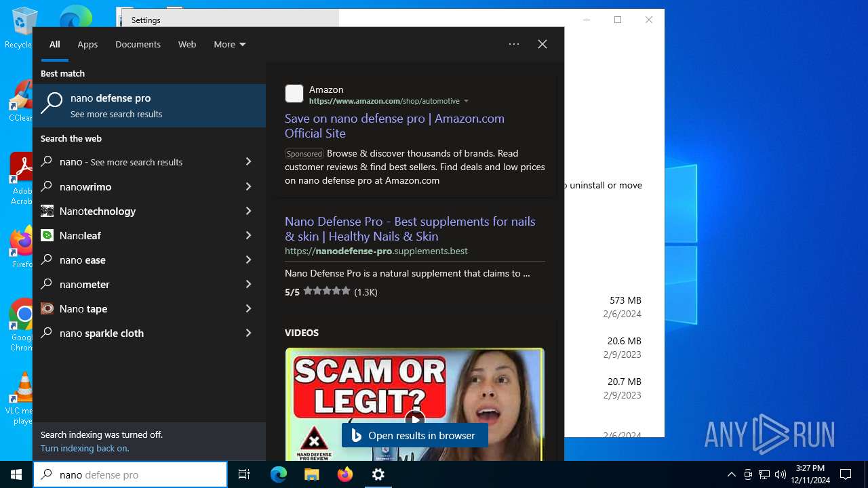
Task: Click the Nanotechnology suggestion thumbnail icon
Action: (47, 211)
